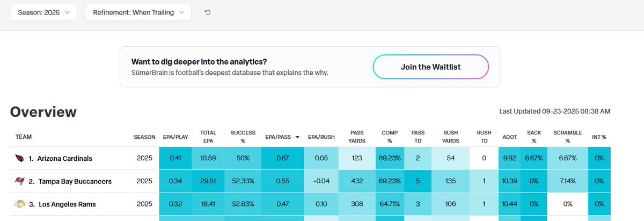This screenshot has width=644, height=221.
Task: Click the Tampa Bay Buccaneers team logo
Action: 20,181
